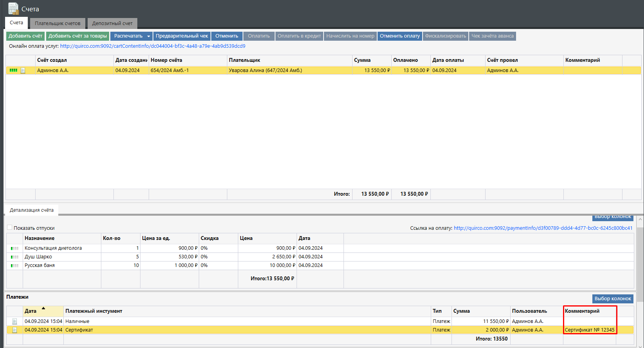Switch to the Плательщик счетов tab
Viewport: 644px width, 348px height.
(58, 23)
